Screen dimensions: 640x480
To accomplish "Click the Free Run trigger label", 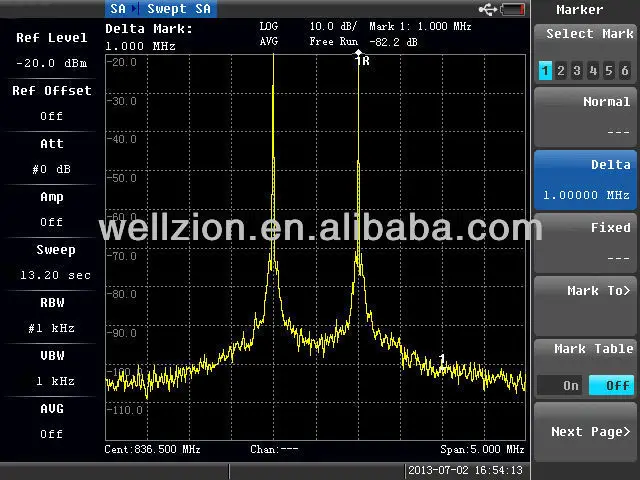I will click(333, 42).
